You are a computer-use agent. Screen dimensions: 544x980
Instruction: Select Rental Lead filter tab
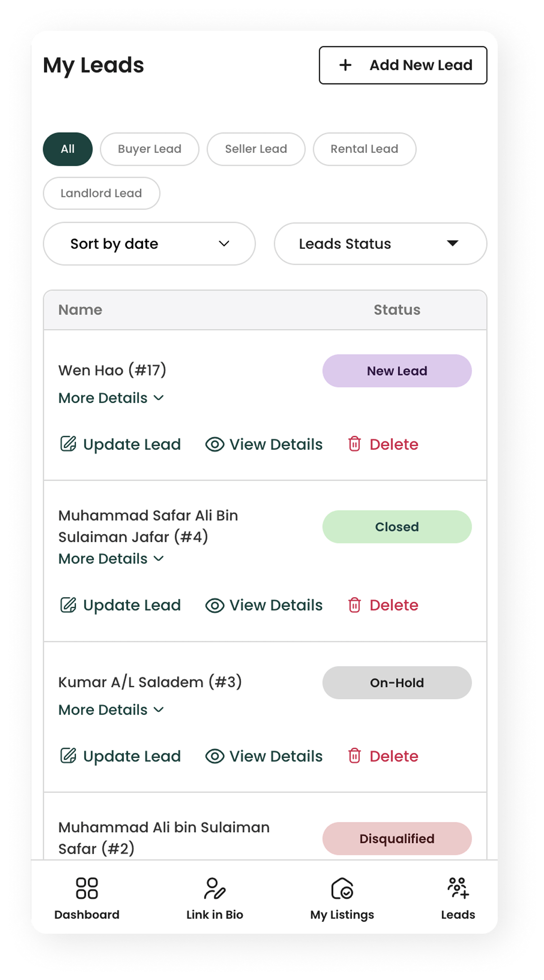[x=365, y=149]
